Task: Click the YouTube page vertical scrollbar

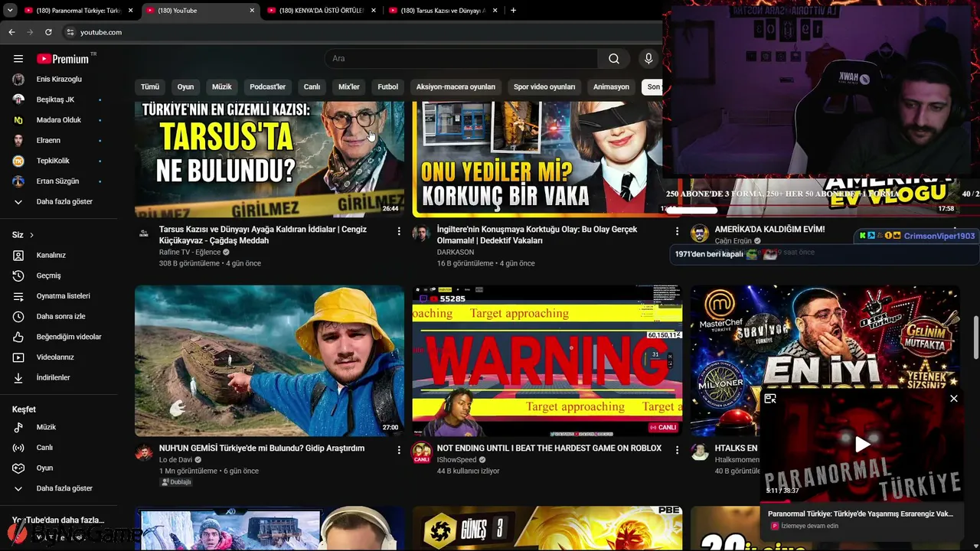Action: pos(975,336)
